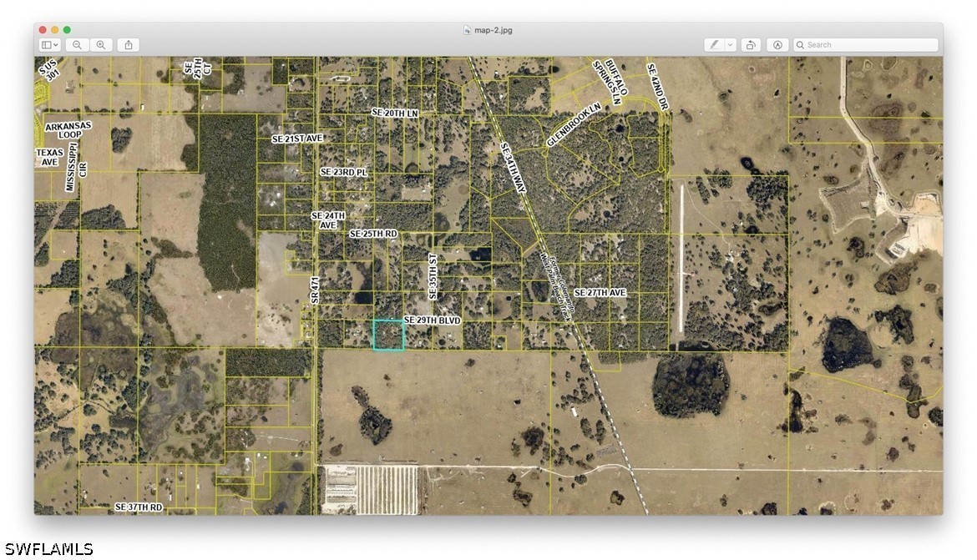Expand the highlight color dropdown arrow
This screenshot has height=560, width=977.
[731, 45]
